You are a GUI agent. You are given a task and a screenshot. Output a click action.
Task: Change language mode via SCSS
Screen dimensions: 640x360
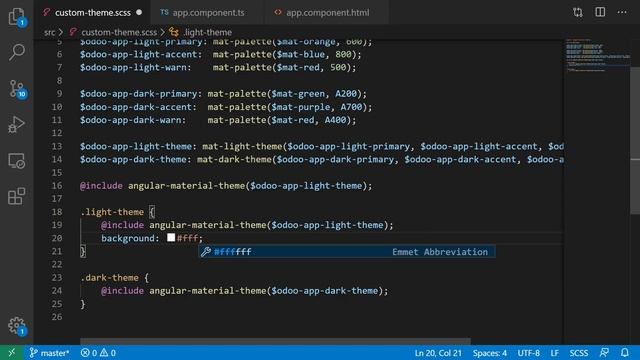[x=579, y=353]
